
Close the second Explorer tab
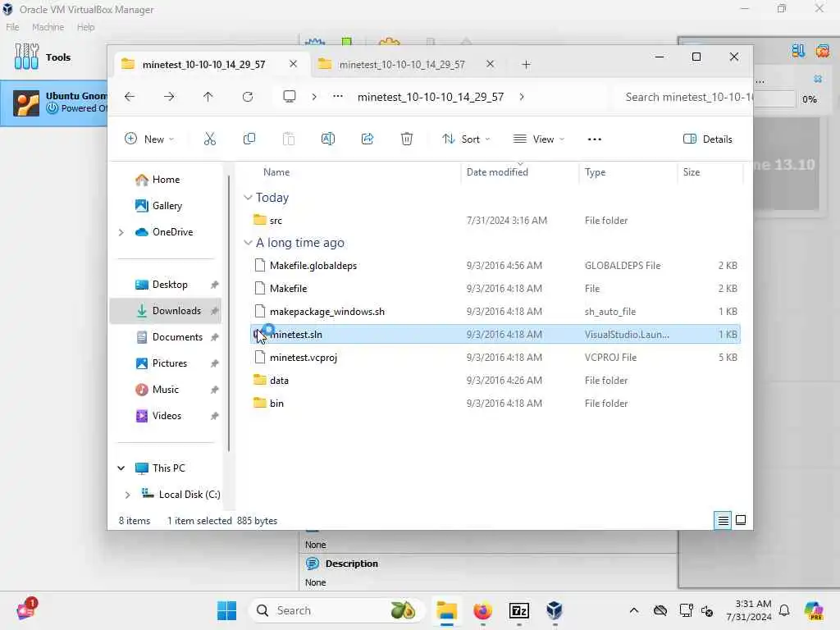(491, 64)
